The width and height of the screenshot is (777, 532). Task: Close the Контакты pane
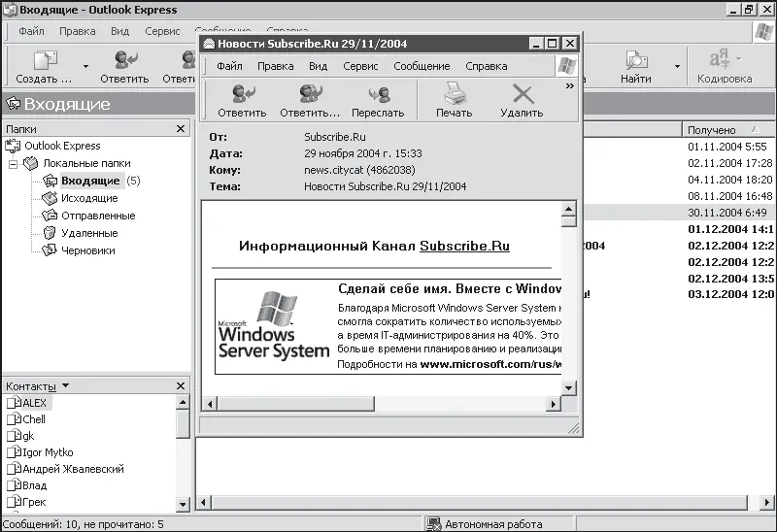181,385
